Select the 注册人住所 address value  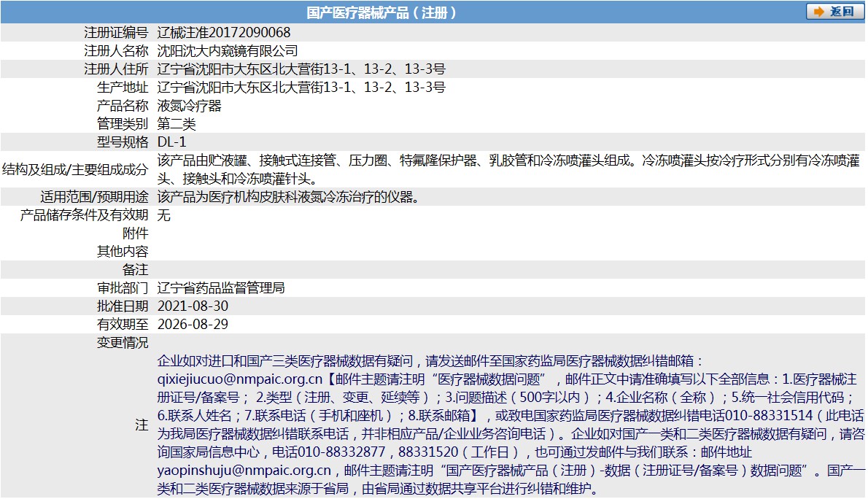tap(301, 69)
